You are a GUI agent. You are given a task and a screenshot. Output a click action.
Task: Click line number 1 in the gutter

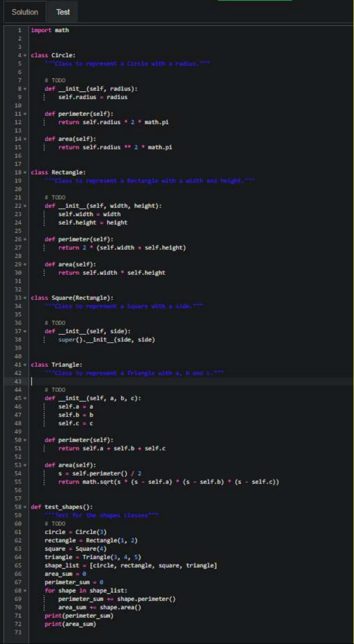[19, 31]
